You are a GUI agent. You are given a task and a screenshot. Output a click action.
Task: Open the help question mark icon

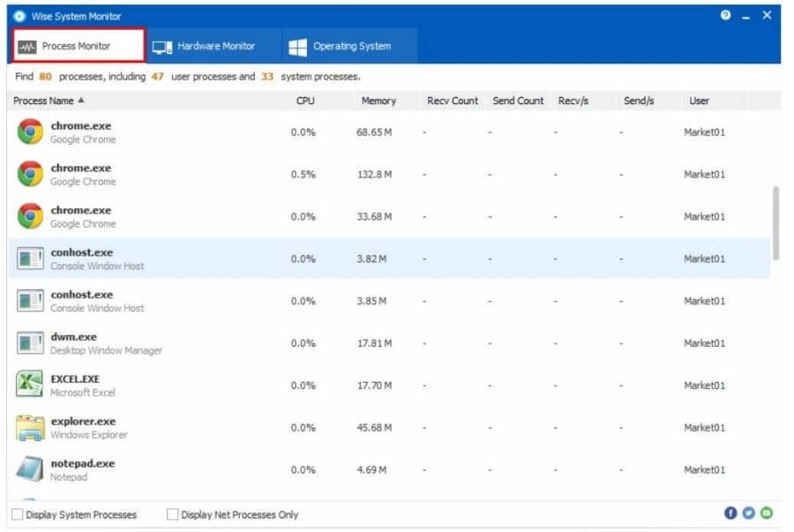coord(726,15)
